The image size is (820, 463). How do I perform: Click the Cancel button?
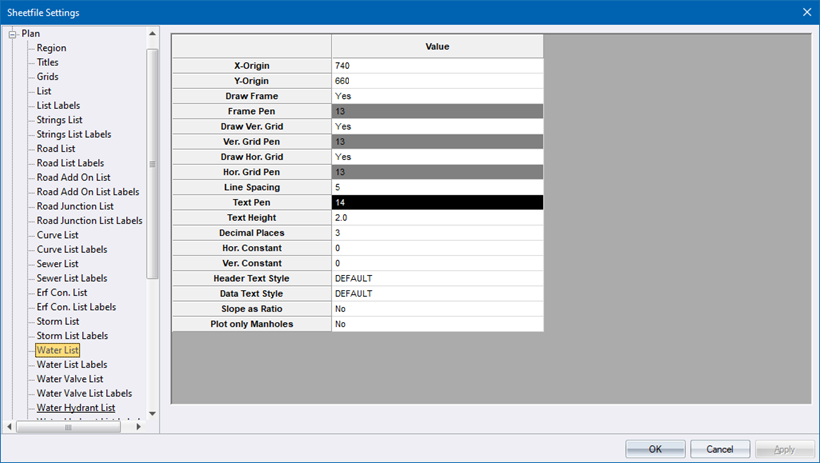(720, 449)
